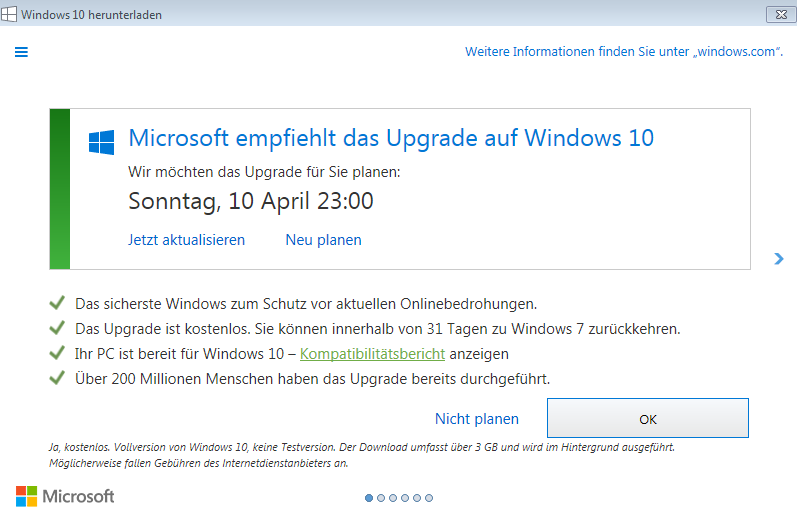Image resolution: width=797 pixels, height=516 pixels.
Task: Select the third page indicator dot
Action: tap(393, 498)
